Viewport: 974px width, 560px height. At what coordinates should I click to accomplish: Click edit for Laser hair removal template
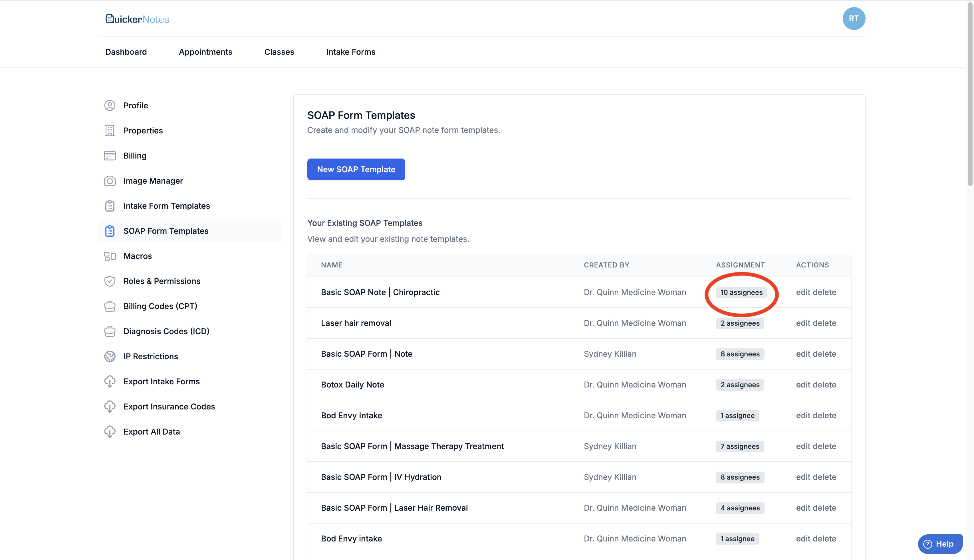[x=803, y=323]
